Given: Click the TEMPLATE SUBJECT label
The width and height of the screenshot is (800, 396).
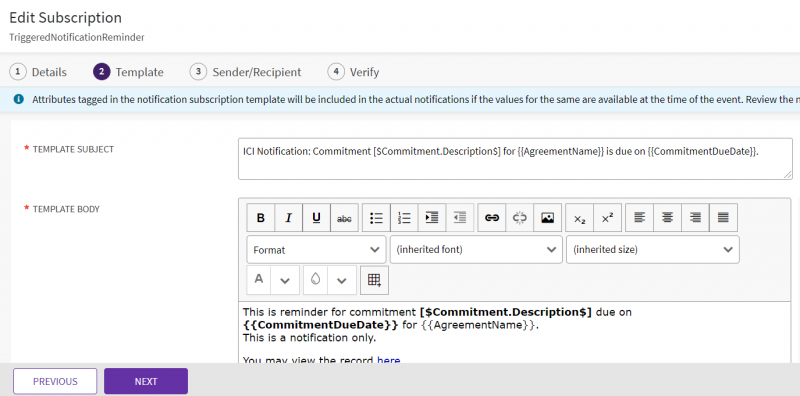Looking at the screenshot, I should coord(73,149).
